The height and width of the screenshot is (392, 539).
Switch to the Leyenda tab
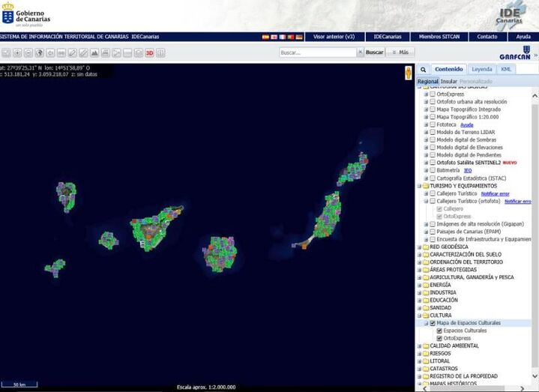pyautogui.click(x=481, y=69)
